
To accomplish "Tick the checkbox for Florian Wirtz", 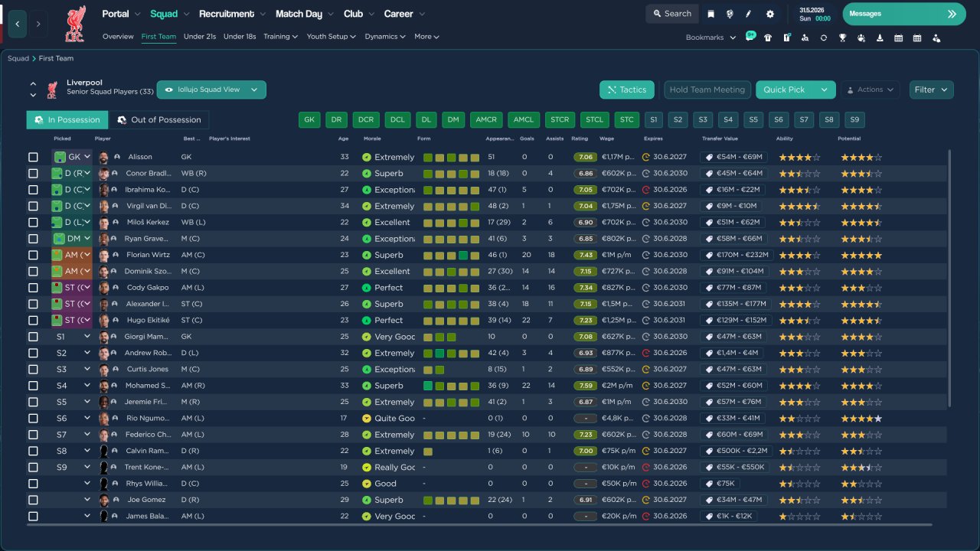I will [x=33, y=255].
